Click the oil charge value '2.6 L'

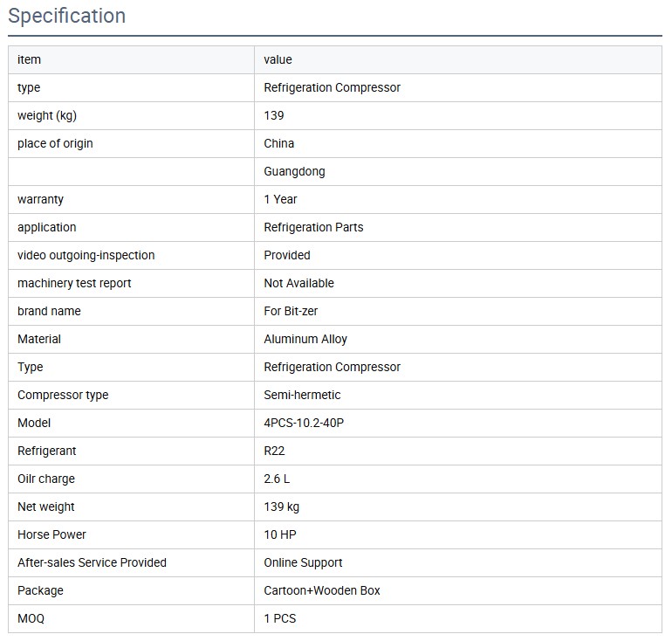pos(278,479)
